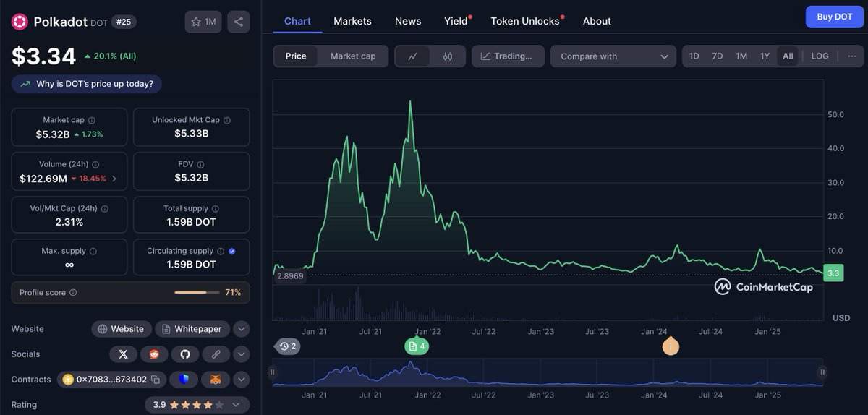Click Unlocked Mkt Cap info icon
The image size is (868, 415).
click(227, 121)
